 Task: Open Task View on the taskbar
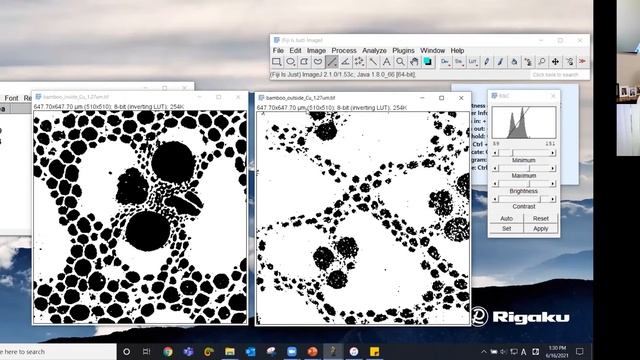click(x=147, y=351)
